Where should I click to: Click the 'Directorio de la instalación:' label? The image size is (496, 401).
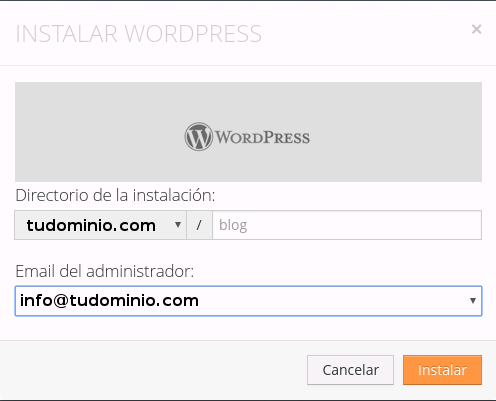click(115, 195)
